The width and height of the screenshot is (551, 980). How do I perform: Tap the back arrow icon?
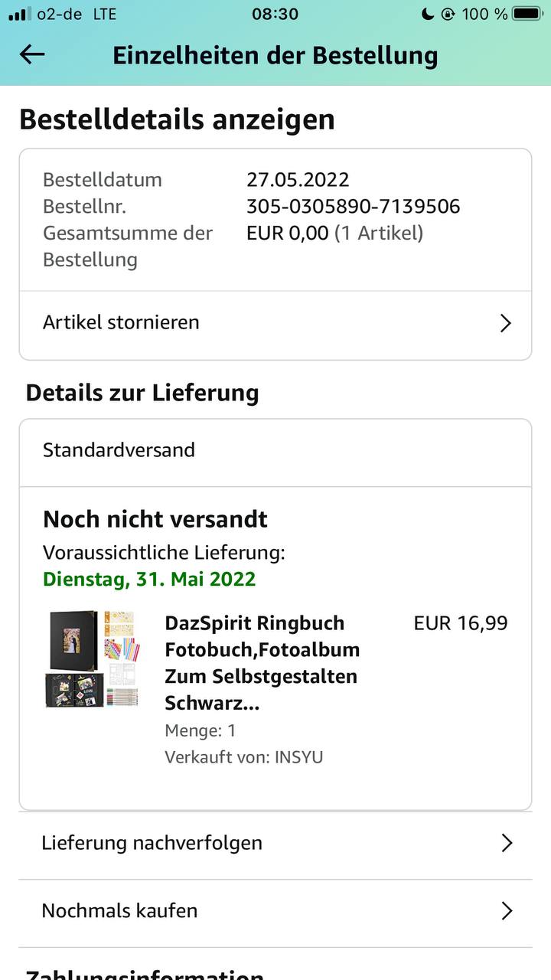pyautogui.click(x=32, y=54)
